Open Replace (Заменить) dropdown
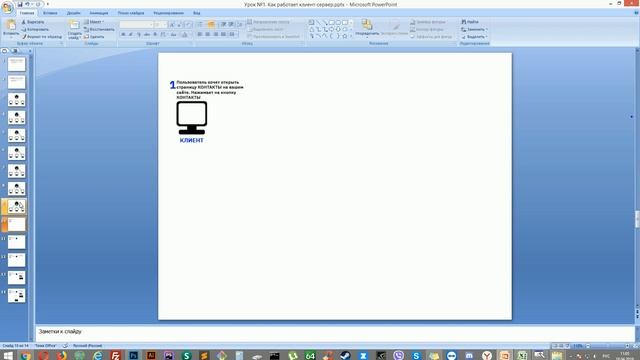 click(x=474, y=29)
